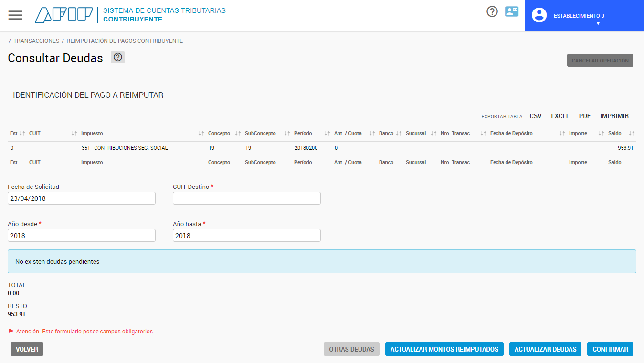This screenshot has width=644, height=363.
Task: Export table as CSV
Action: [536, 116]
